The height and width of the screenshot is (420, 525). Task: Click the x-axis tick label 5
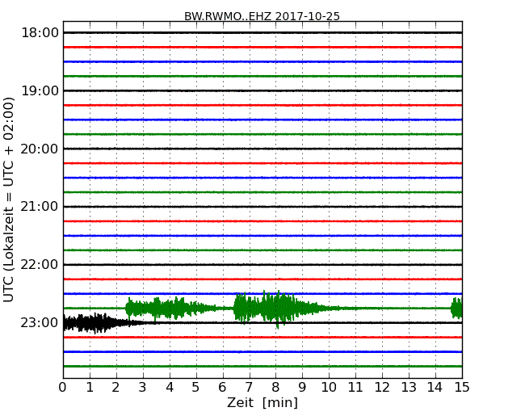[196, 387]
